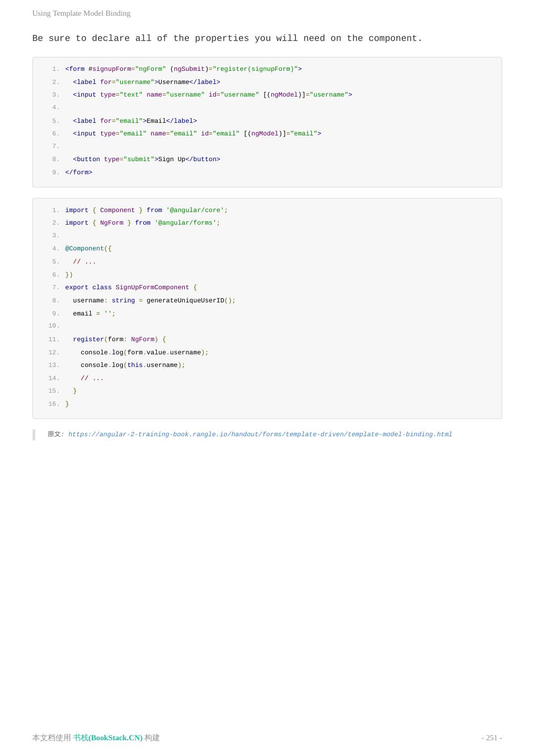The image size is (535, 756).
Task: Click the console.log(form.value.username) line
Action: (x=144, y=353)
